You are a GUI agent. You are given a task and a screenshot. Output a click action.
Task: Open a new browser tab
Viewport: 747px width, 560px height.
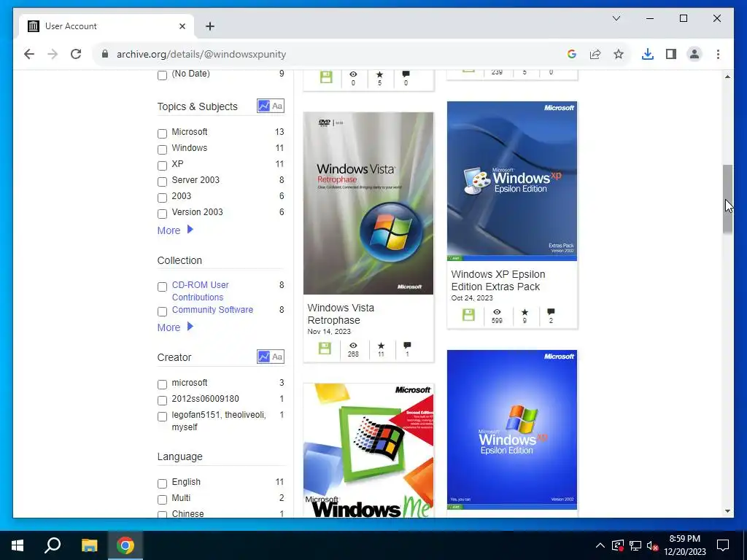[209, 26]
